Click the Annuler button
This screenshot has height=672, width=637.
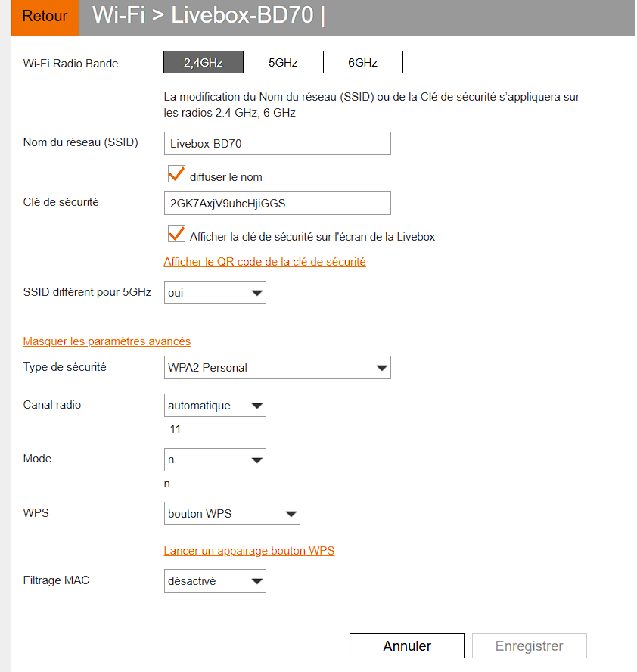407,646
